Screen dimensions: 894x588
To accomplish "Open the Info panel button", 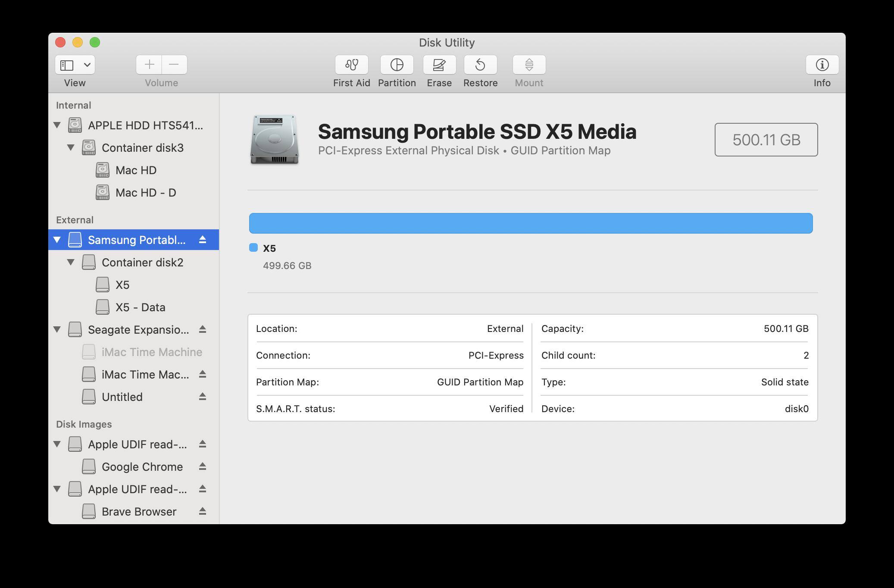I will tap(822, 65).
